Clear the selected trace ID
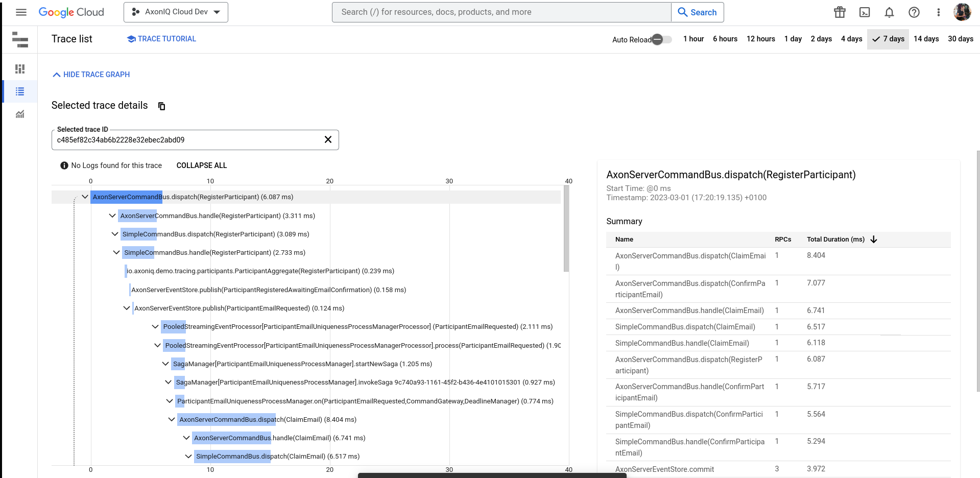The width and height of the screenshot is (980, 478). 328,139
